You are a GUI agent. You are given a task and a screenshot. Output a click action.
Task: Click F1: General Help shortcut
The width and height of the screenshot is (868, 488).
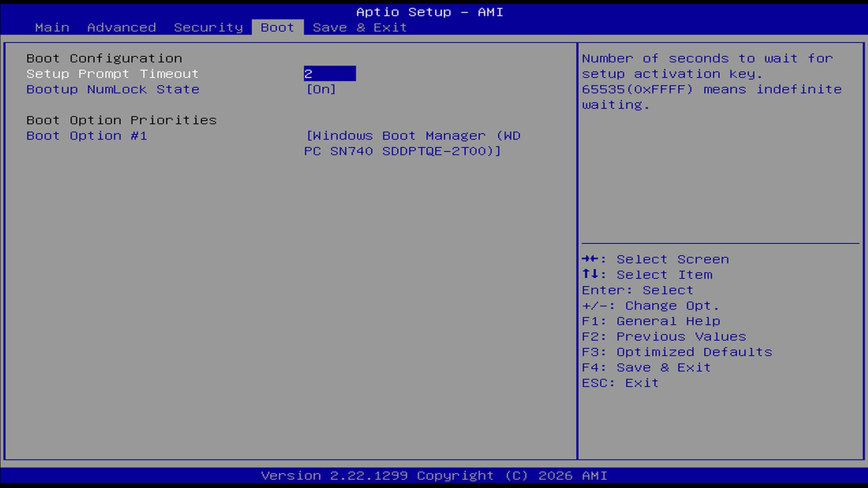pos(651,321)
